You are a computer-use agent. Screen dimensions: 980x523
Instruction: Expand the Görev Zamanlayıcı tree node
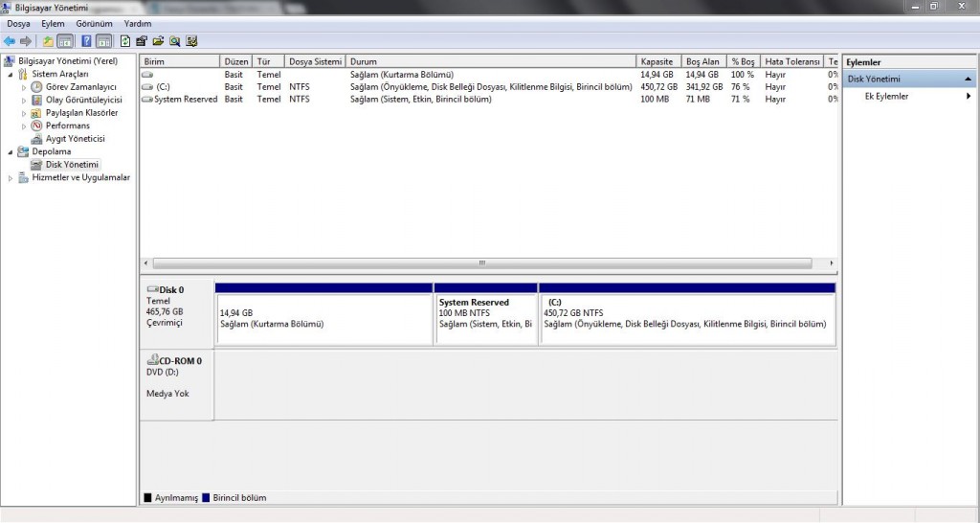coord(25,87)
